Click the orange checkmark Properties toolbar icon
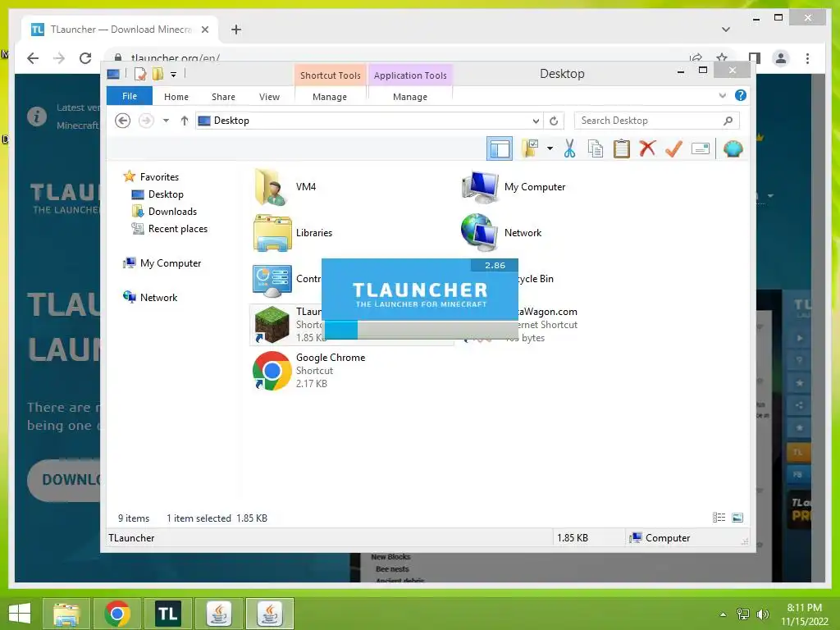 674,148
